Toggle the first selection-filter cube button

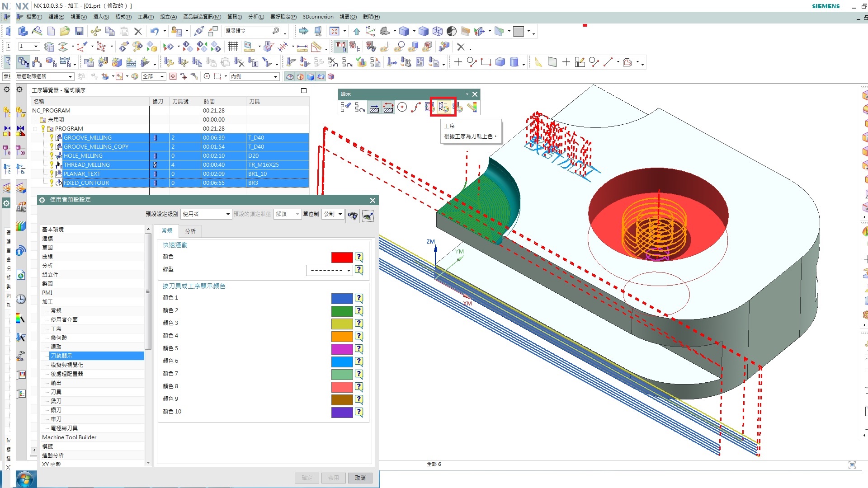coord(290,76)
